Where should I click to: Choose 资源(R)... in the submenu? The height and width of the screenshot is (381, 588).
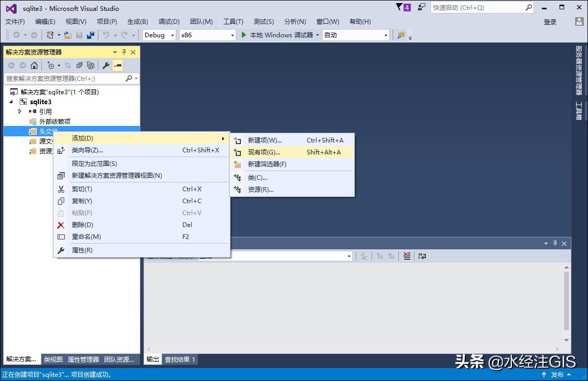pyautogui.click(x=292, y=190)
